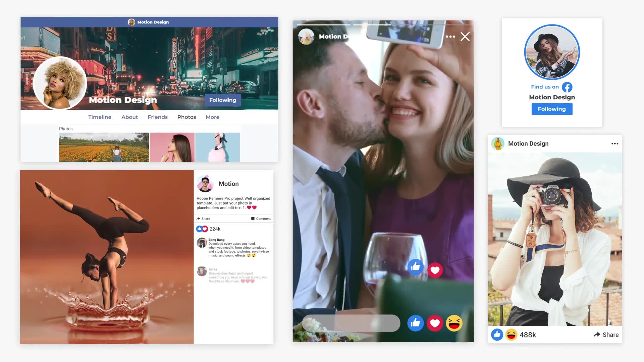Select the Photos tab on profile
This screenshot has width=644, height=362.
[186, 117]
